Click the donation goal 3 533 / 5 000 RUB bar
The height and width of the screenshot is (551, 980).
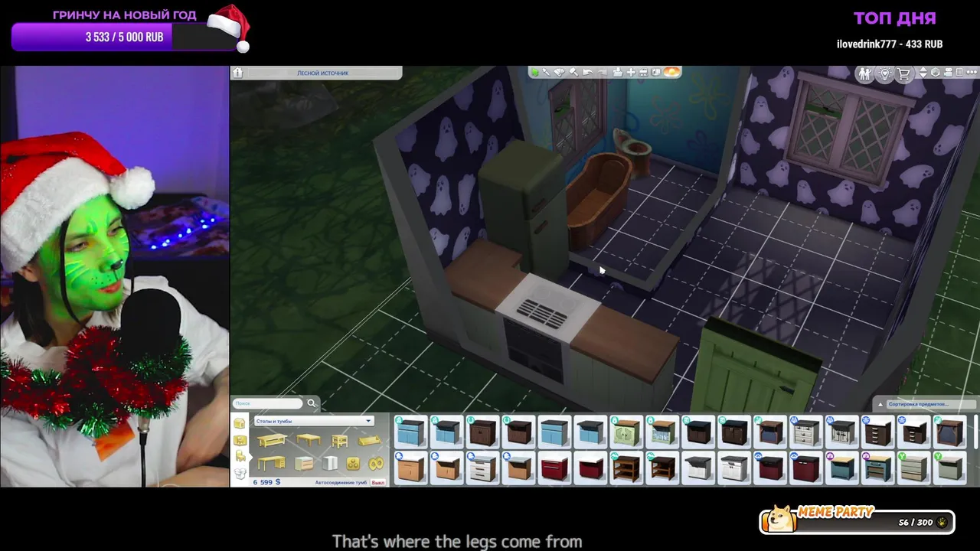pos(125,37)
